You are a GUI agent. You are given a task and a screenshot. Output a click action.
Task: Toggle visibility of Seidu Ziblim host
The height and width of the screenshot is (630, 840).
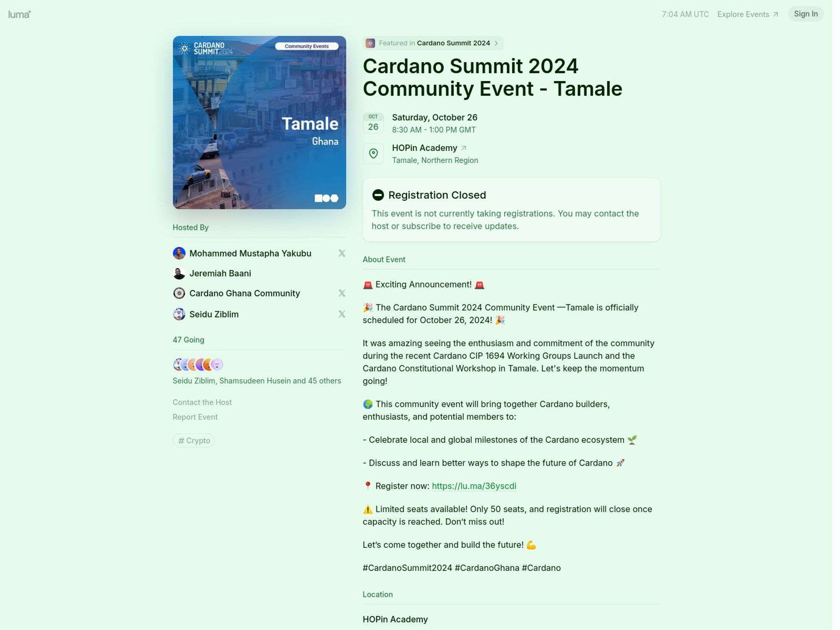pos(341,314)
